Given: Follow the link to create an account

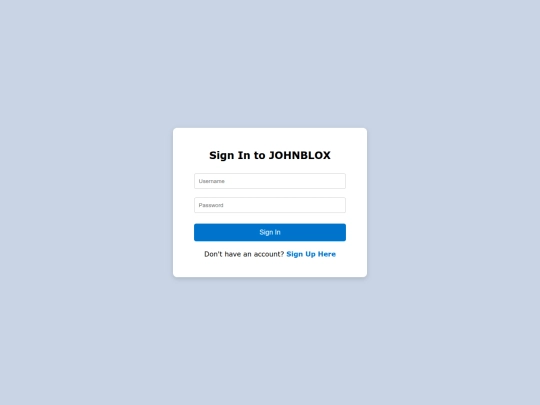Looking at the screenshot, I should point(311,254).
